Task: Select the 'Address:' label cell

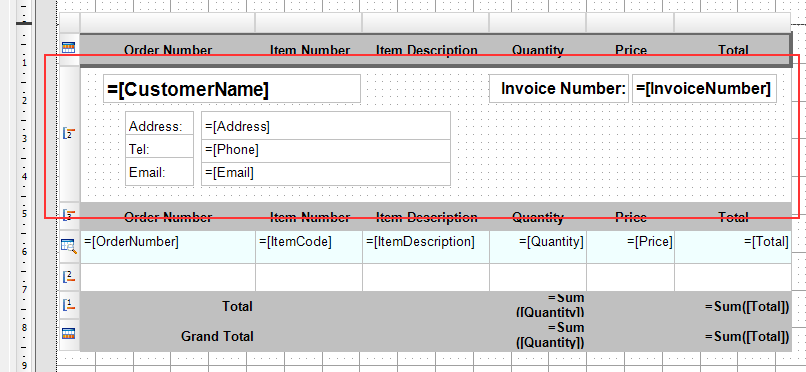Action: coord(159,123)
